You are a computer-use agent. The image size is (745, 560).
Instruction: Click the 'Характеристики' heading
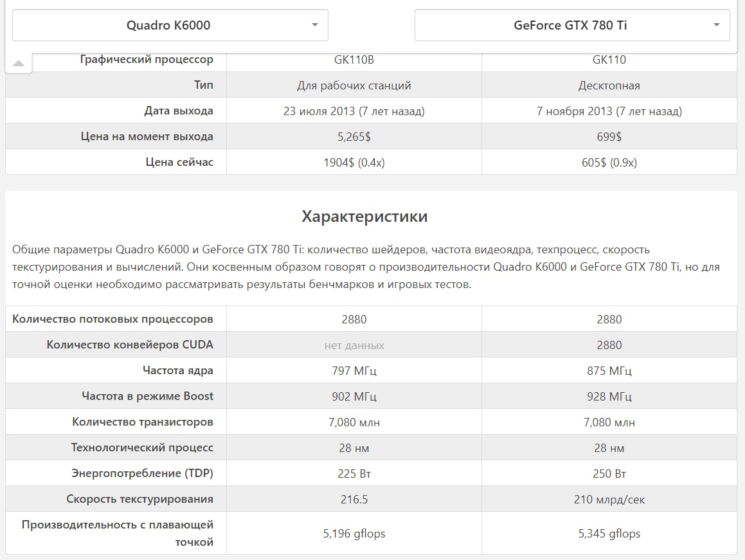364,216
